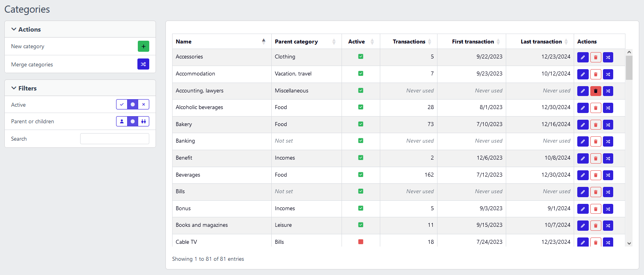Edit the Accessories category
644x275 pixels.
[x=583, y=57]
